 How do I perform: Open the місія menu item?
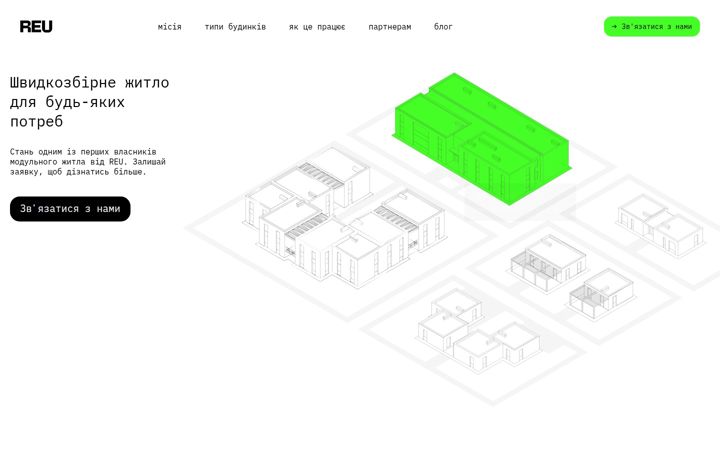click(x=169, y=27)
